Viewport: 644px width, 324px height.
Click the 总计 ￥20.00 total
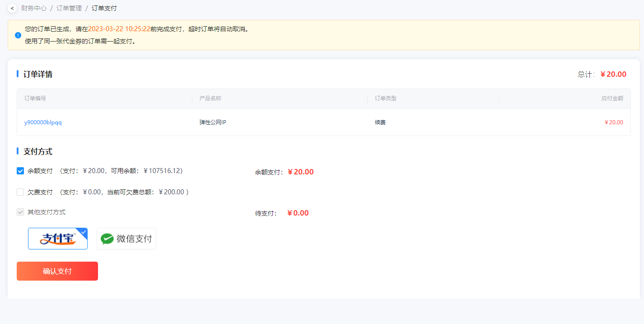[x=602, y=74]
